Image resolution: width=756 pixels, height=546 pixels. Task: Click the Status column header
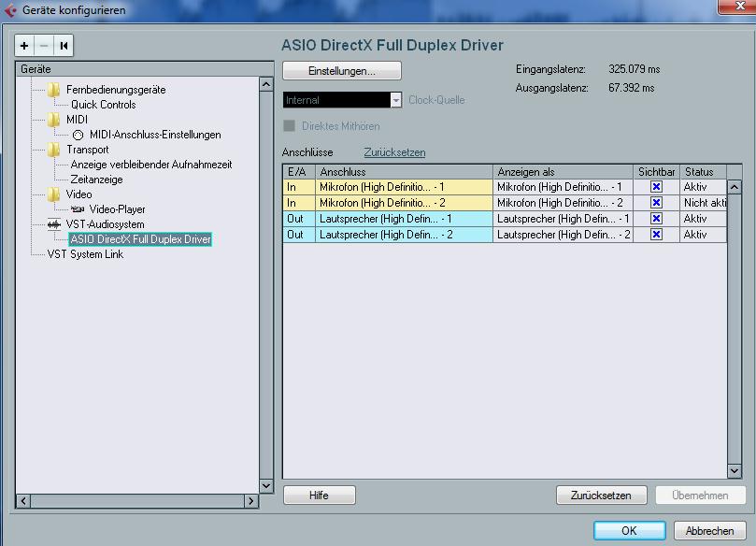click(703, 172)
